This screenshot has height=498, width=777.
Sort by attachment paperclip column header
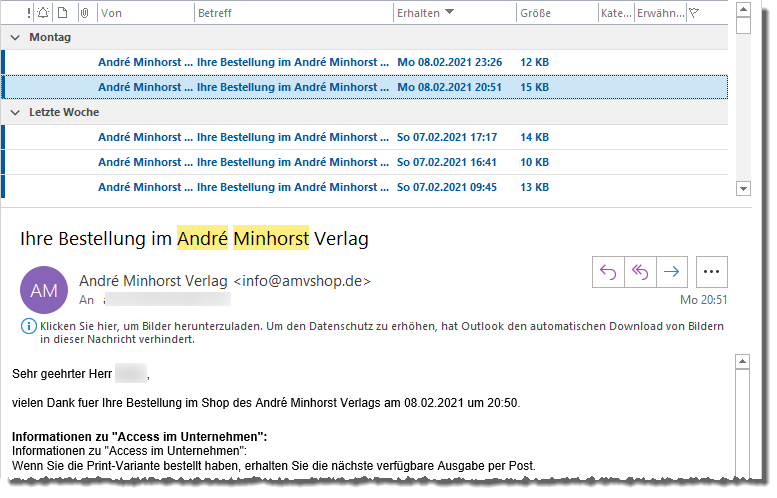click(84, 13)
